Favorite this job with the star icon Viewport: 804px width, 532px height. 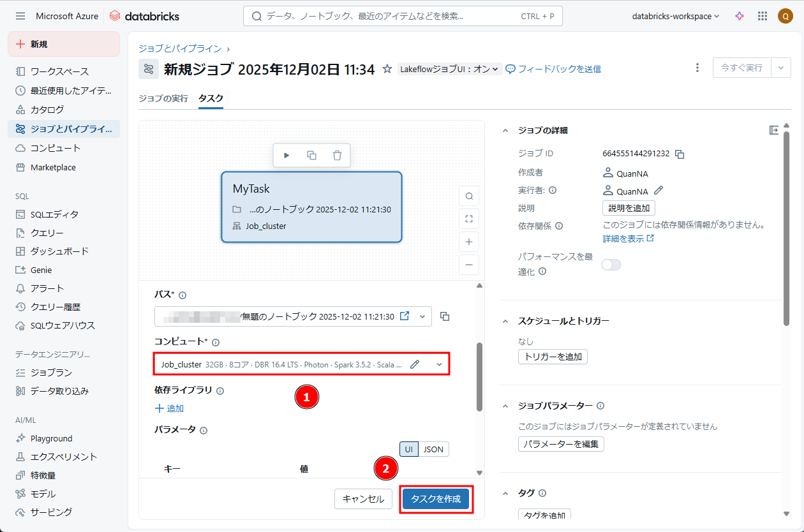point(387,69)
